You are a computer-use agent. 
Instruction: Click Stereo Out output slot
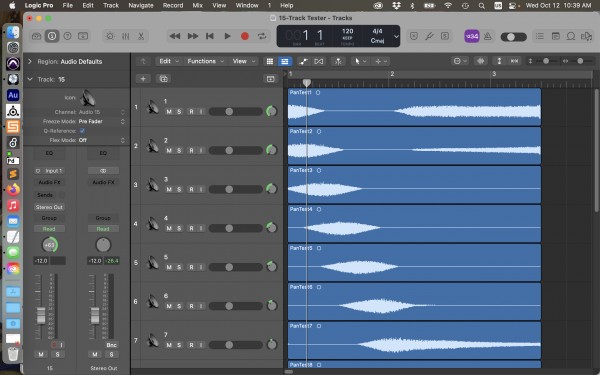pos(49,207)
